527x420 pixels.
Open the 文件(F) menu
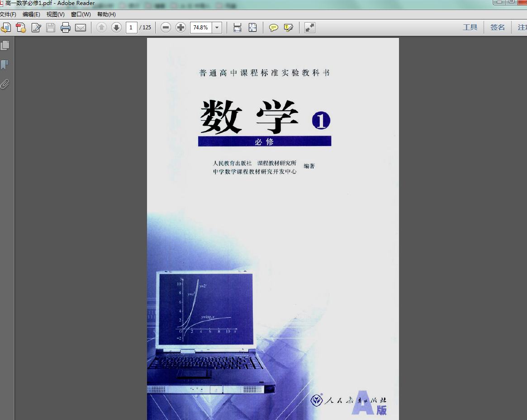8,14
